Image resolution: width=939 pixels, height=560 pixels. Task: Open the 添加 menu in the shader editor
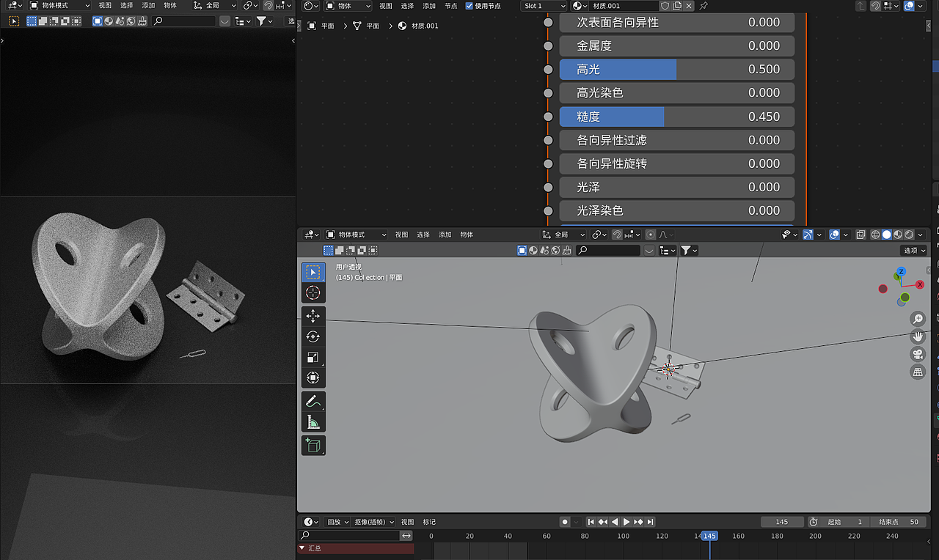428,6
